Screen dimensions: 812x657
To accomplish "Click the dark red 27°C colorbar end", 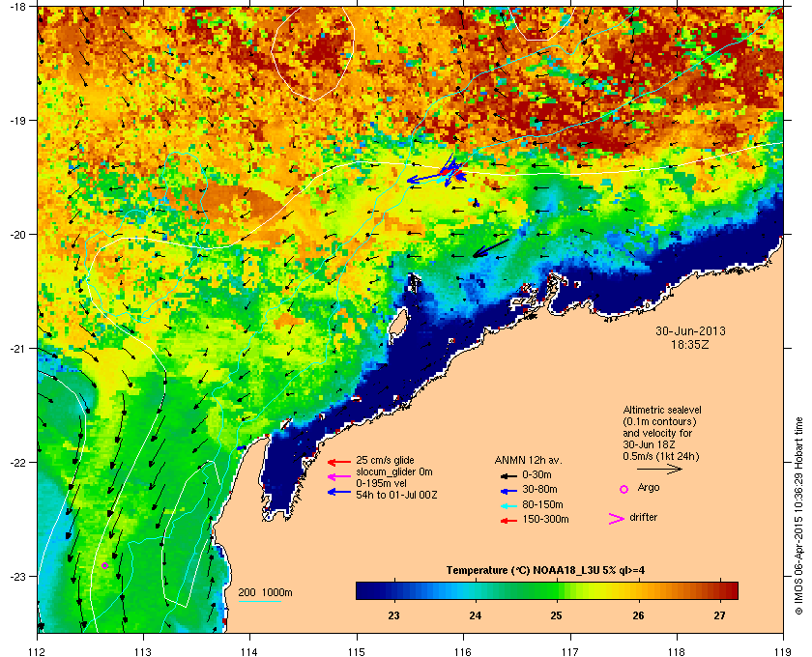I will [x=729, y=590].
